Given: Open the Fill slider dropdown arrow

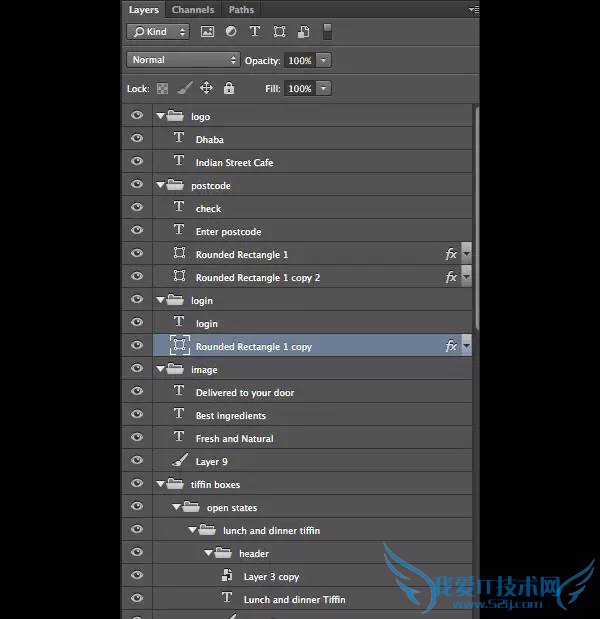Looking at the screenshot, I should pyautogui.click(x=323, y=88).
